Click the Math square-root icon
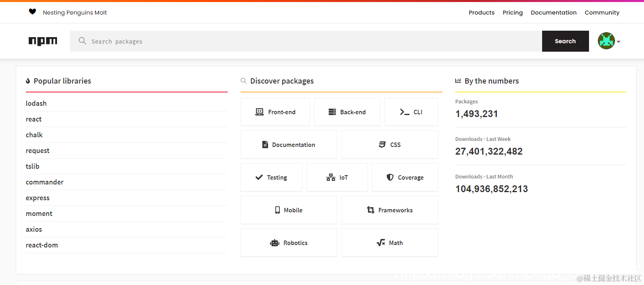This screenshot has width=644, height=285. point(381,243)
